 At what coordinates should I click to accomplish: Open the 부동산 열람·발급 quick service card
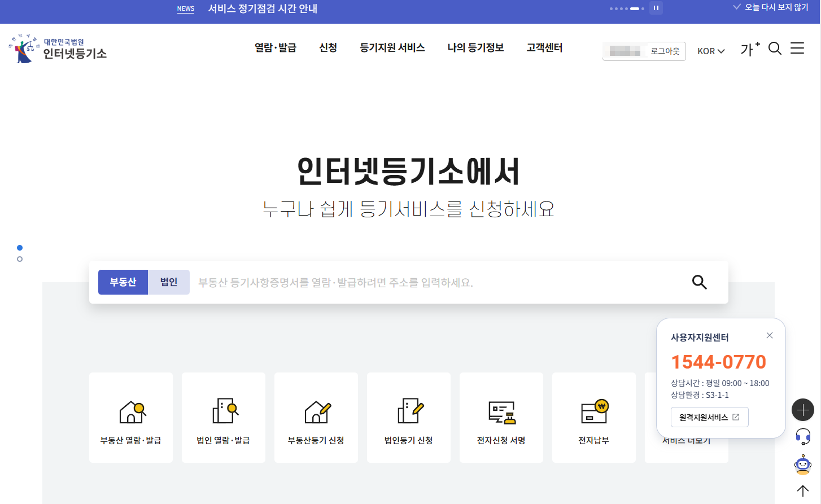coord(131,418)
